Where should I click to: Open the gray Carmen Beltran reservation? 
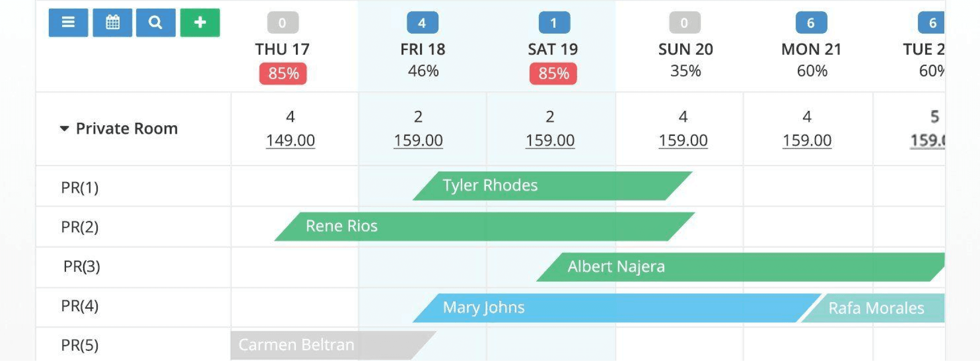click(x=333, y=345)
